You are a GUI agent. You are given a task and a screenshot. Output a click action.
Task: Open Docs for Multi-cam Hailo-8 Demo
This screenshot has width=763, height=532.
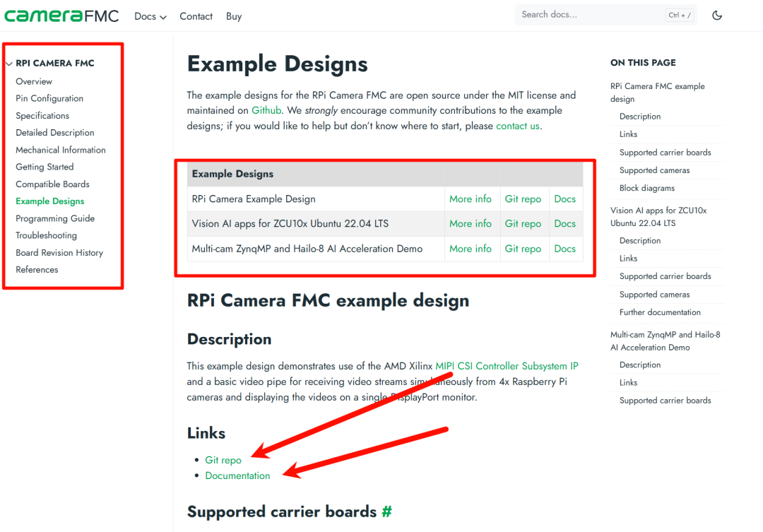pyautogui.click(x=565, y=249)
